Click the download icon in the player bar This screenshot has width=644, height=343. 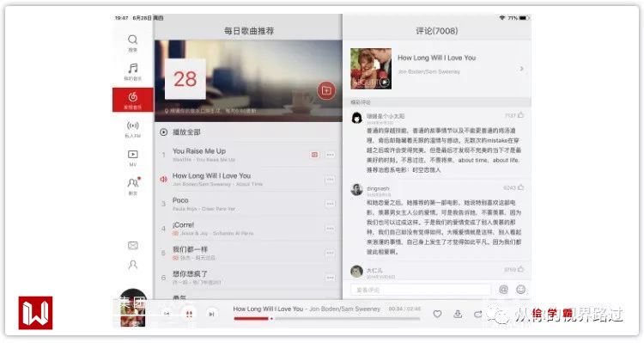point(458,314)
